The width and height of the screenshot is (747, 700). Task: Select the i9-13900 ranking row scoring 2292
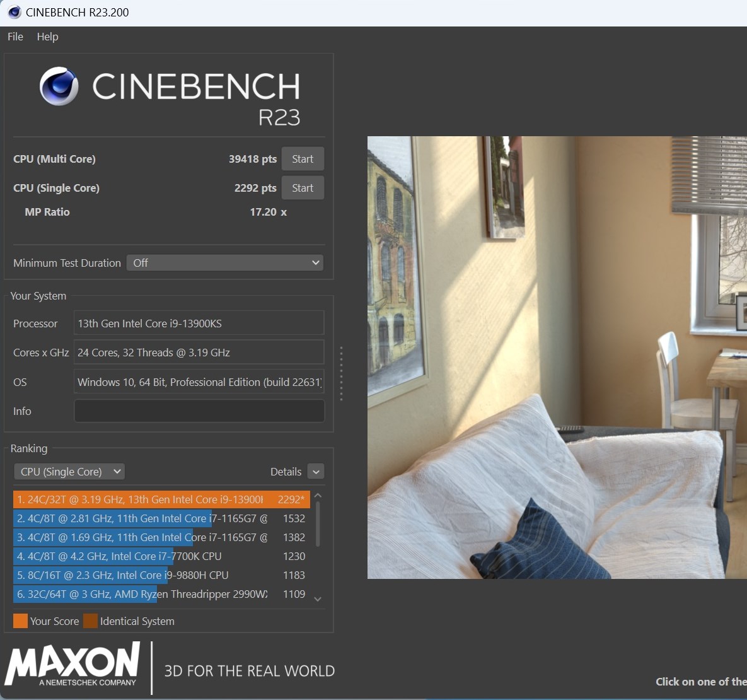(x=161, y=499)
